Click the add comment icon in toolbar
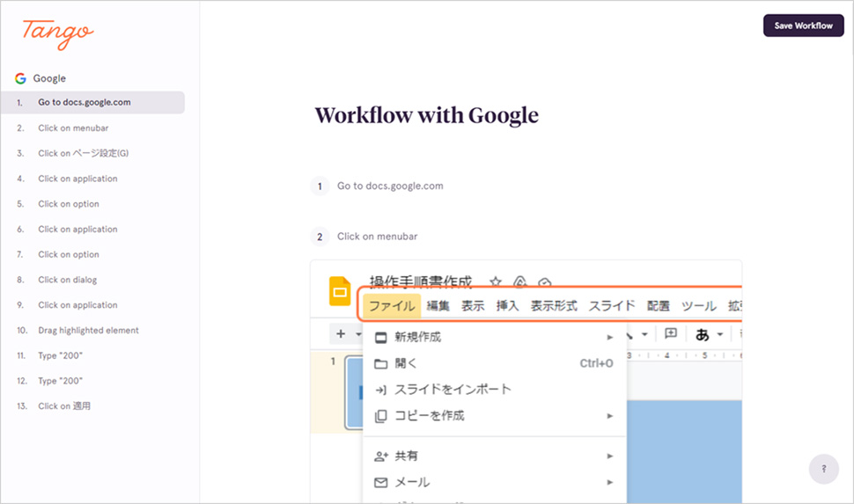854x504 pixels. pyautogui.click(x=671, y=333)
